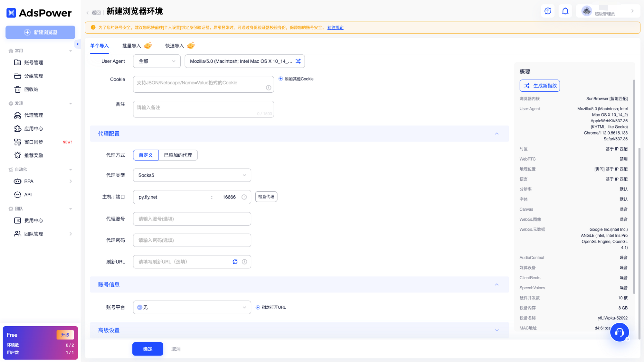Click the refresh icon in the 刷新URL field
Screen dimensions: 644x362
(235, 262)
